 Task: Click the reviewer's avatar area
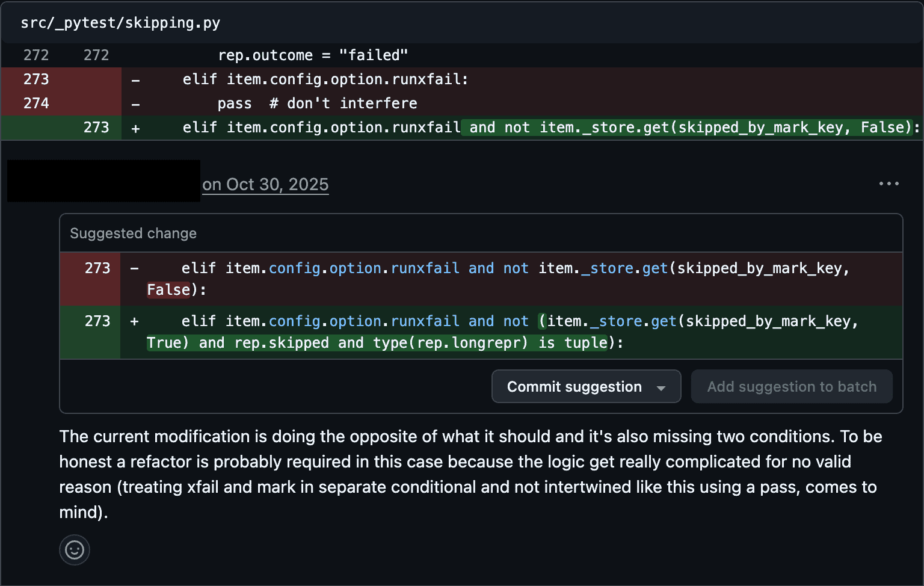pos(102,180)
